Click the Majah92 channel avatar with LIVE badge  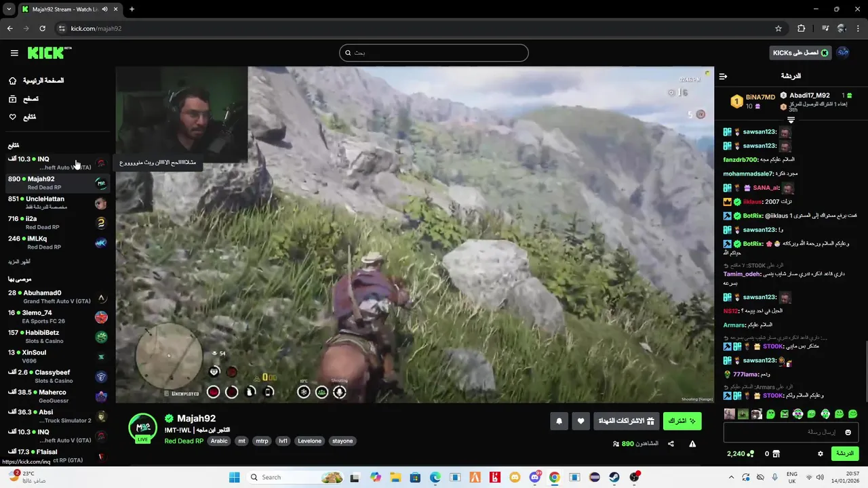142,428
